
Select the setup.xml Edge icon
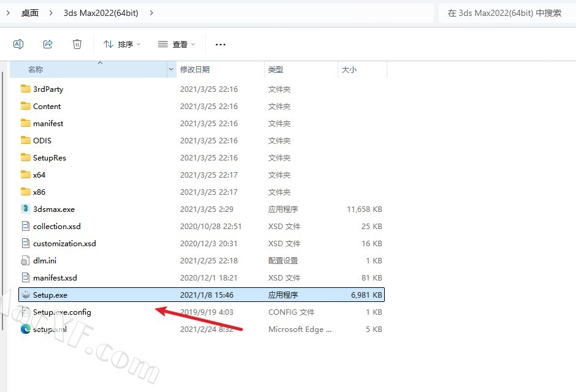[x=26, y=330]
